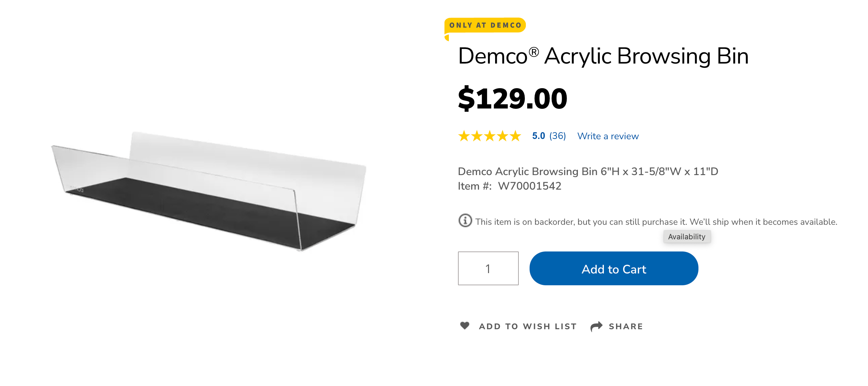
Task: Click the registered trademark symbol in title
Action: 534,52
